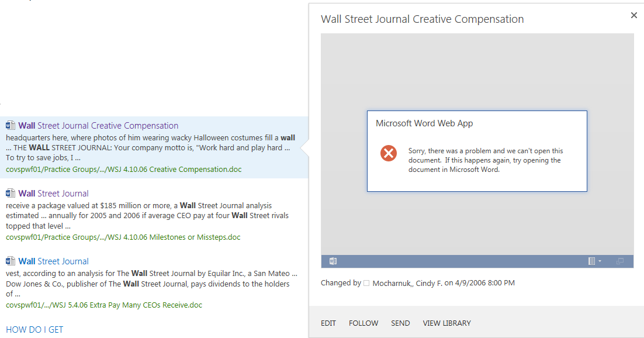
Task: Click the red error icon in dialog
Action: pos(388,153)
